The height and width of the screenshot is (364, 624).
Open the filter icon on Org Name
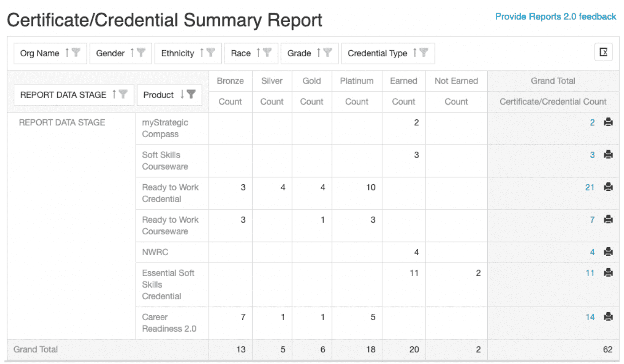(76, 53)
